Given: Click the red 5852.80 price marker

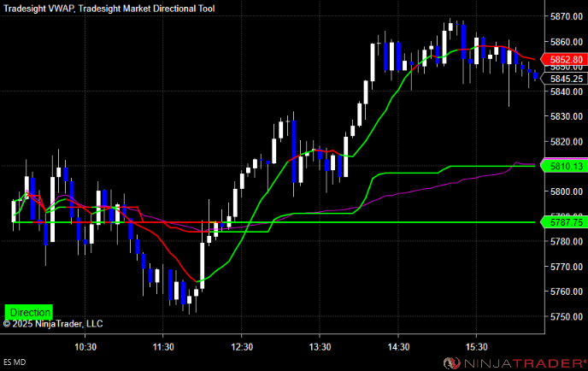Looking at the screenshot, I should (564, 59).
